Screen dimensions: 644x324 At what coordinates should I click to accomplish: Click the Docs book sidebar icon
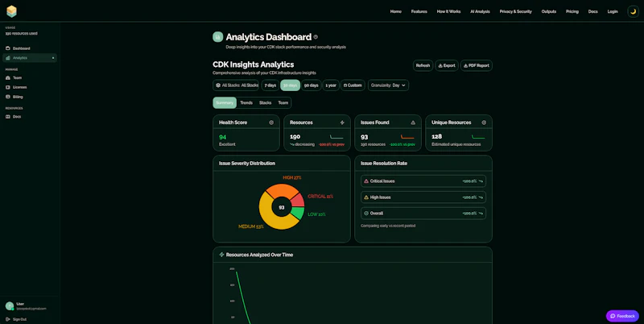tap(8, 117)
